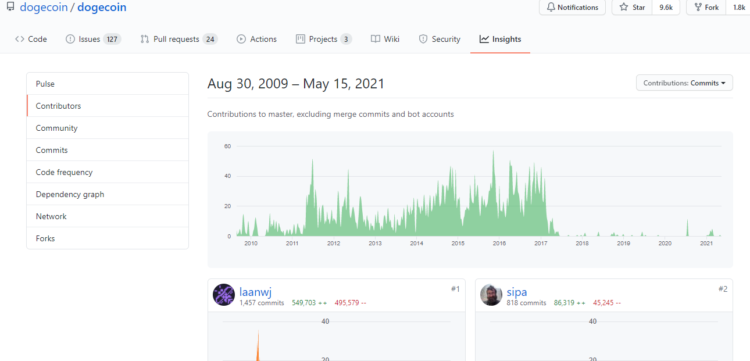Switch to the Projects tab
750x361 pixels.
[x=324, y=39]
